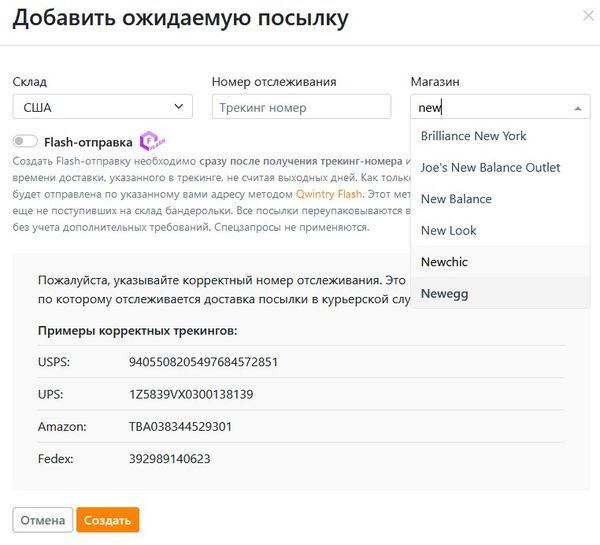The height and width of the screenshot is (545, 600).
Task: Choose Newegg from the store options
Action: coord(444,293)
